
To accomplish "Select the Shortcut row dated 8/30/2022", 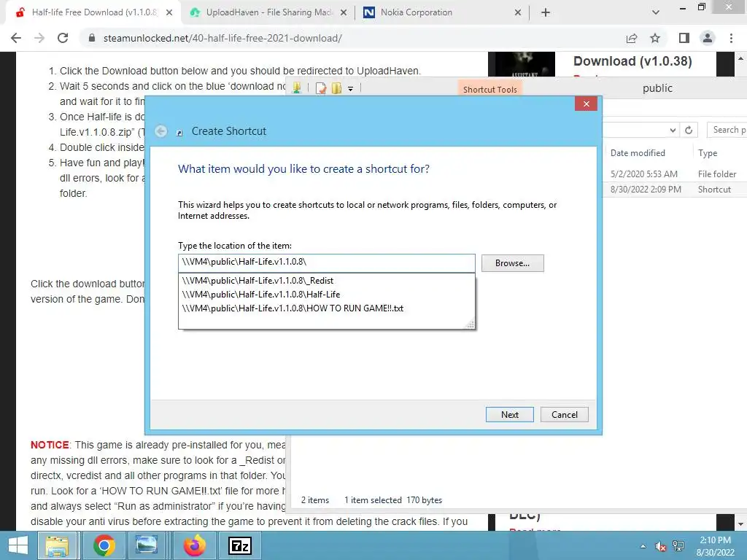I will pyautogui.click(x=674, y=189).
